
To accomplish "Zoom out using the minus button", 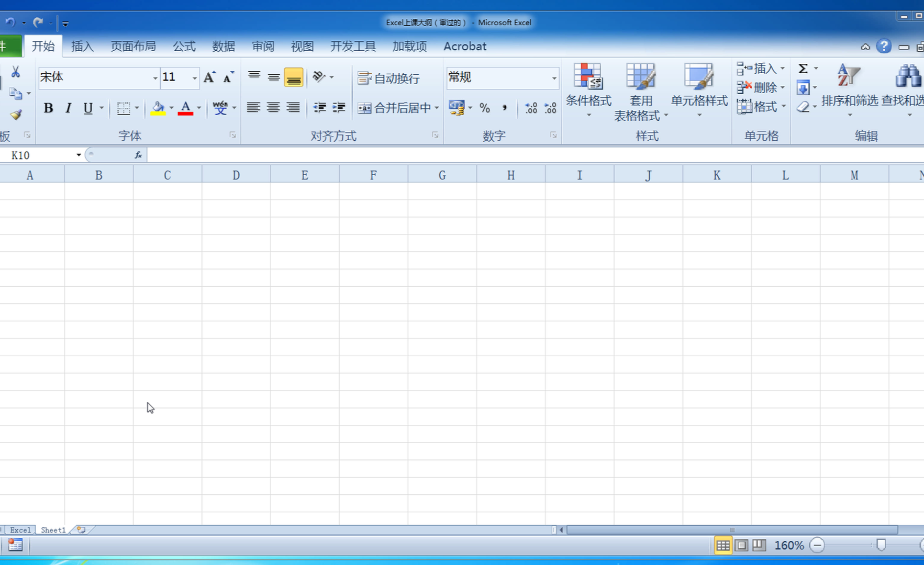I will (817, 545).
